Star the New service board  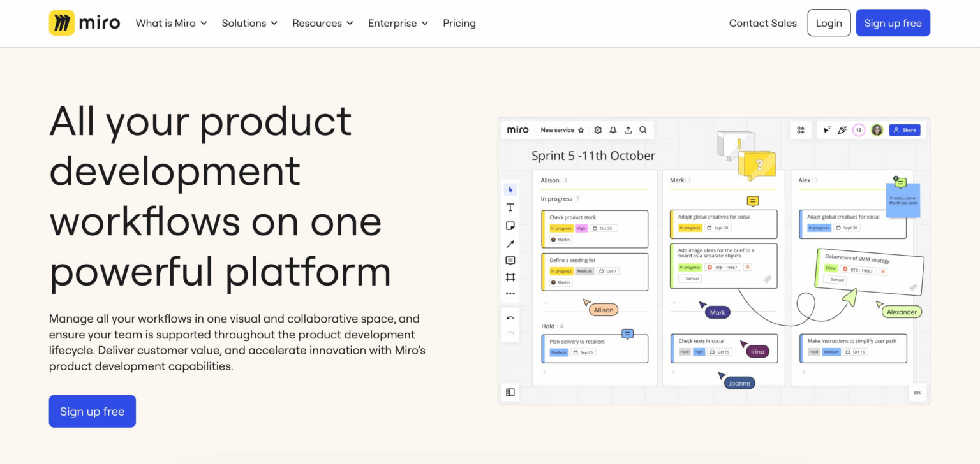coord(581,130)
